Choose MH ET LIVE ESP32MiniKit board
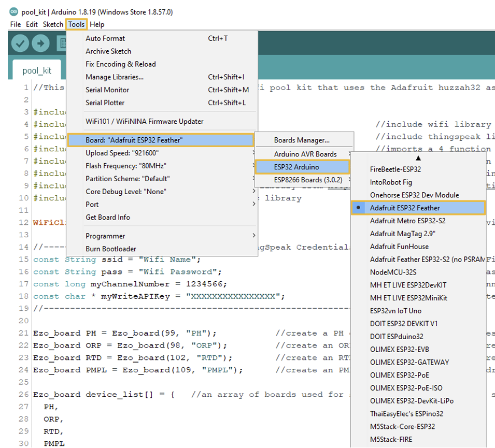The width and height of the screenshot is (495, 448). (x=418, y=298)
